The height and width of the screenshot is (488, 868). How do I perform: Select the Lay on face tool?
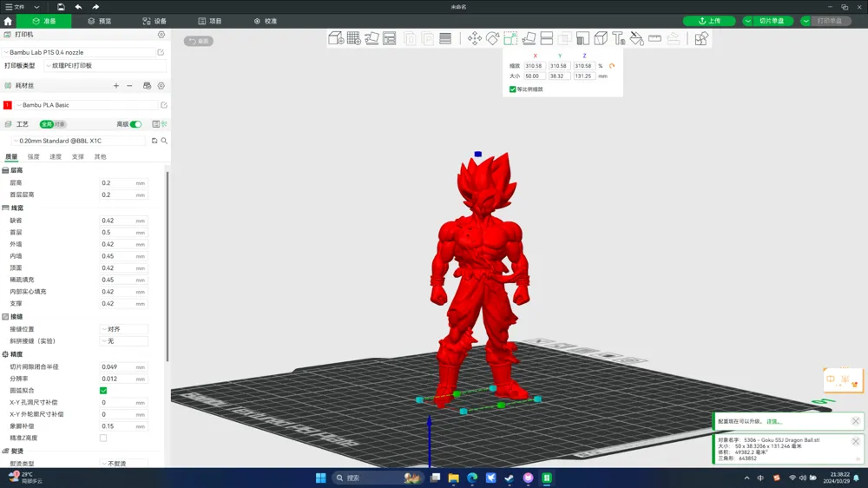tap(529, 38)
